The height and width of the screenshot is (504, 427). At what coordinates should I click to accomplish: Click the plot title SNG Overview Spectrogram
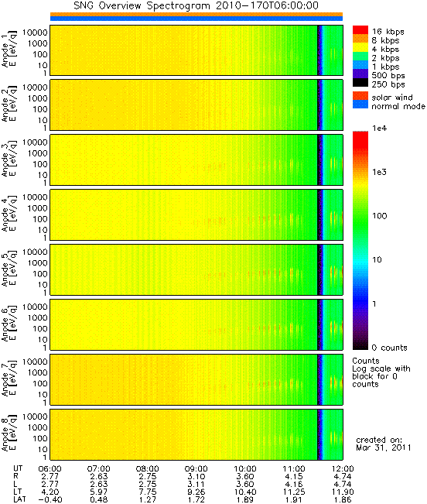196,5
